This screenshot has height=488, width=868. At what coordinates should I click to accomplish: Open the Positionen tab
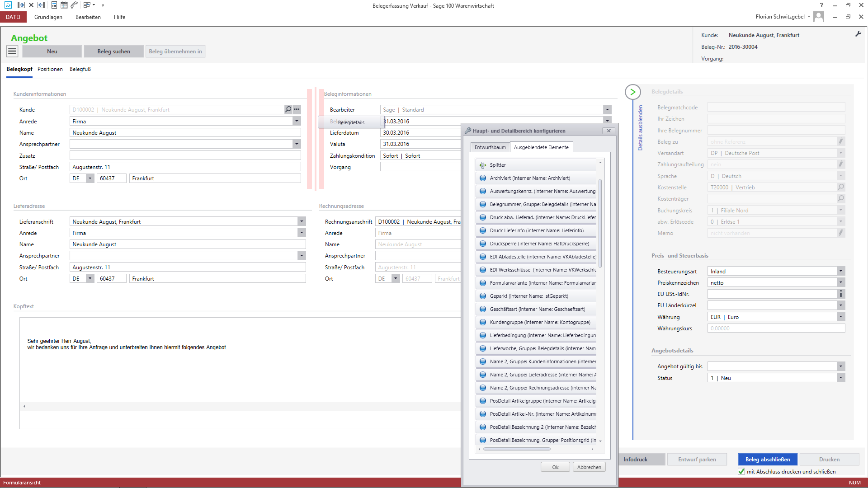pyautogui.click(x=50, y=69)
